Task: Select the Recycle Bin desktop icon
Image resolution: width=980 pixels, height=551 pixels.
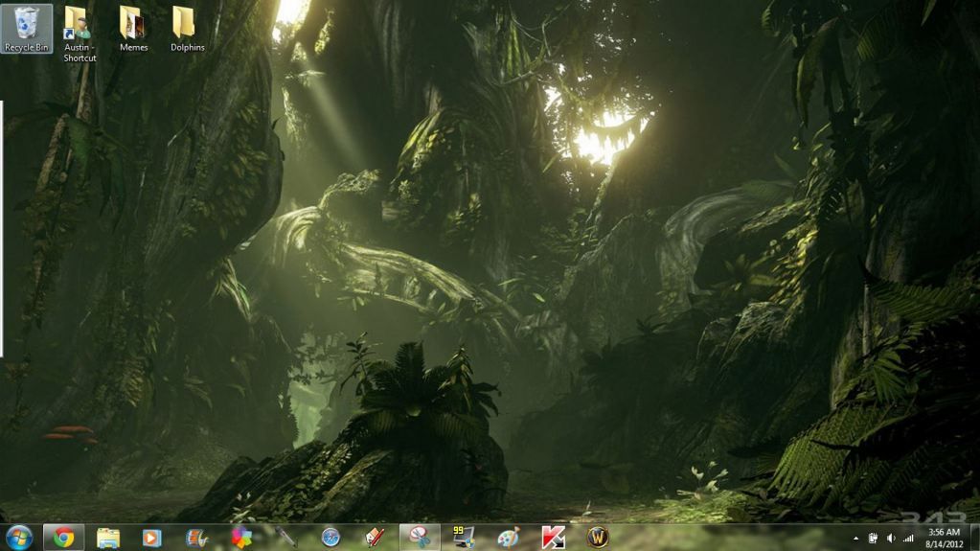Action: click(x=26, y=29)
